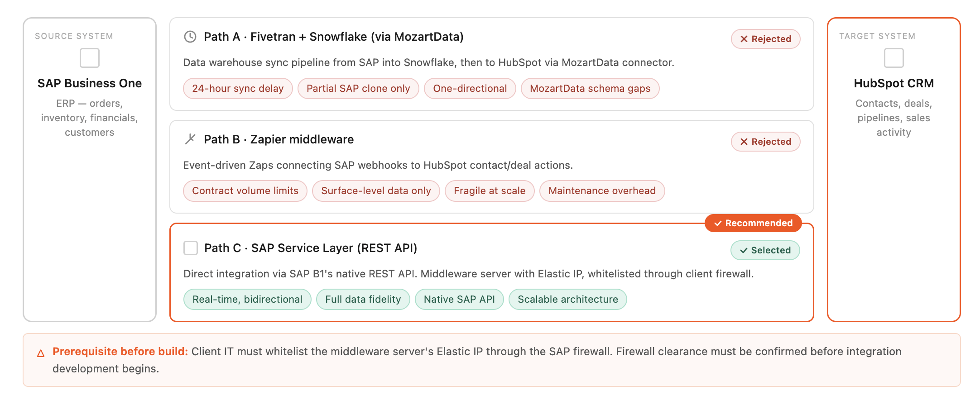Click the Contacts, deals, pipelines description text

894,118
